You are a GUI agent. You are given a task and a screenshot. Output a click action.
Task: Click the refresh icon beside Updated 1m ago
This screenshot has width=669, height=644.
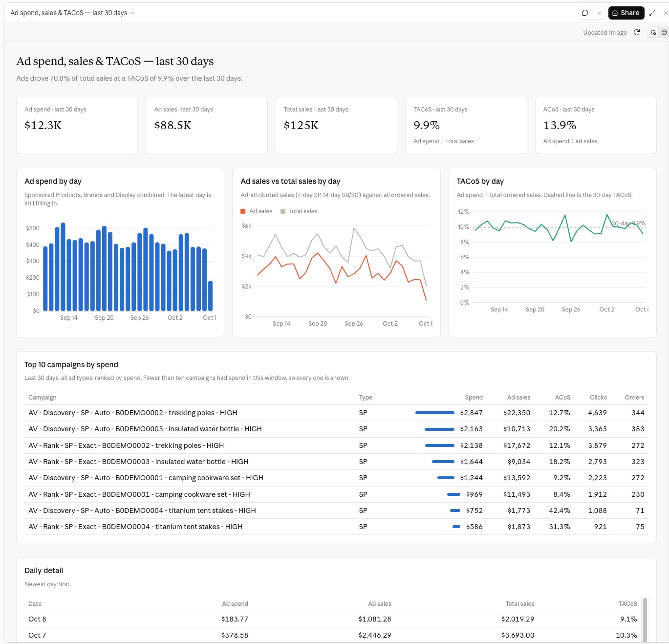coord(637,32)
